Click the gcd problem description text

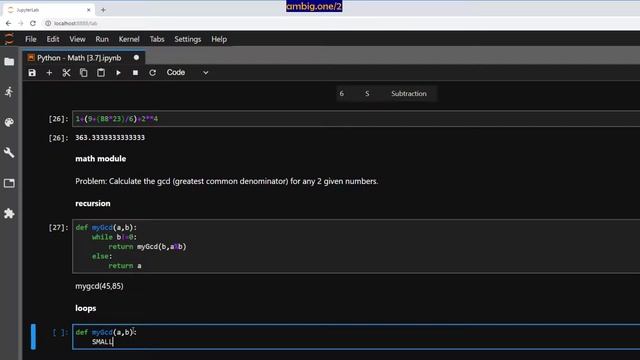[x=227, y=181]
